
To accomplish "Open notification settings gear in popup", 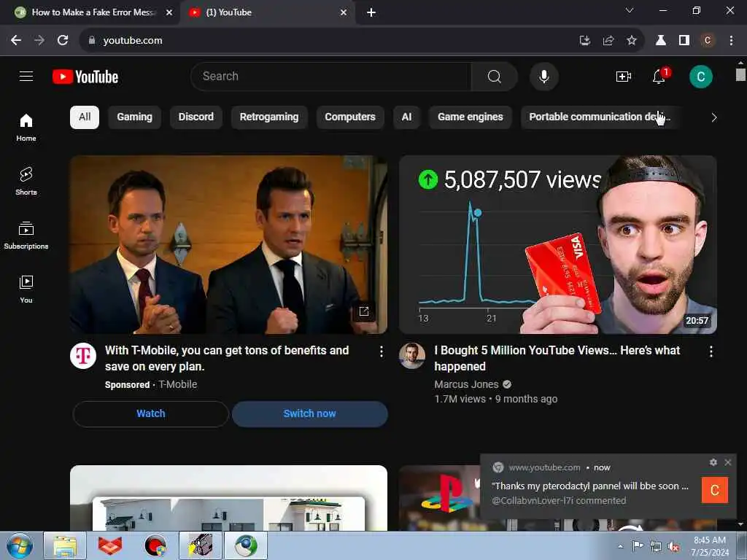I will pos(713,462).
